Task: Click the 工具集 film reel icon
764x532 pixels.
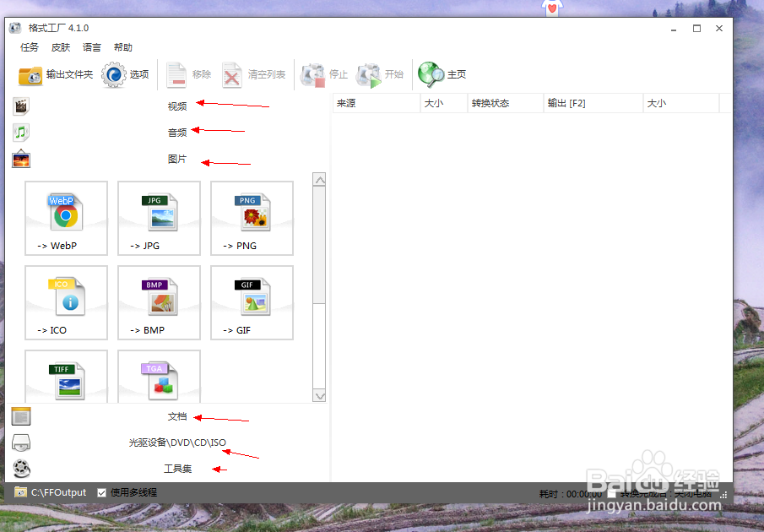Action: tap(21, 469)
